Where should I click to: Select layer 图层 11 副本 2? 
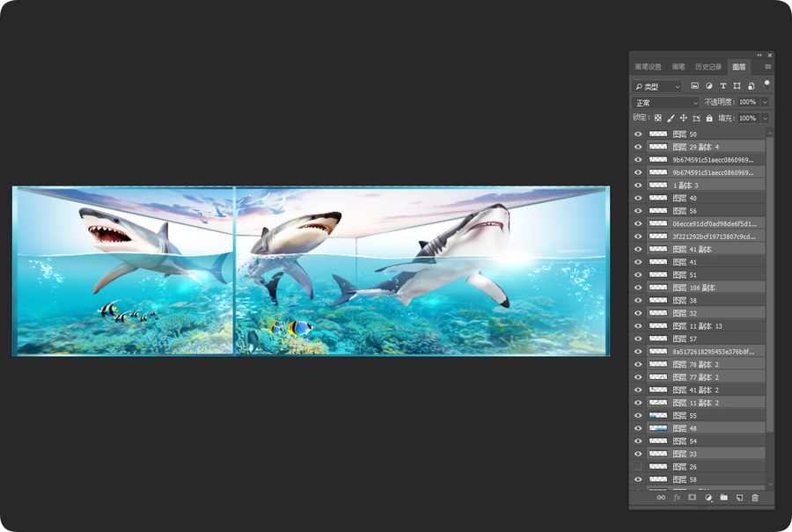pos(706,403)
